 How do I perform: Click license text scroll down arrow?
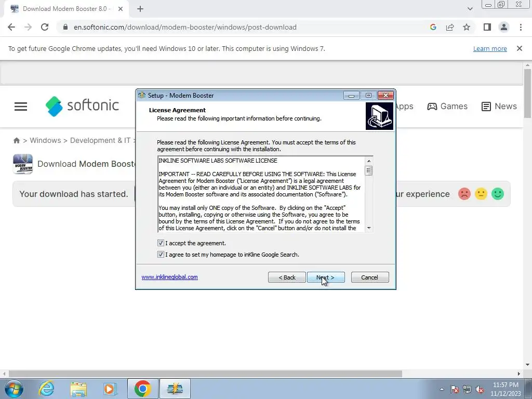click(369, 228)
